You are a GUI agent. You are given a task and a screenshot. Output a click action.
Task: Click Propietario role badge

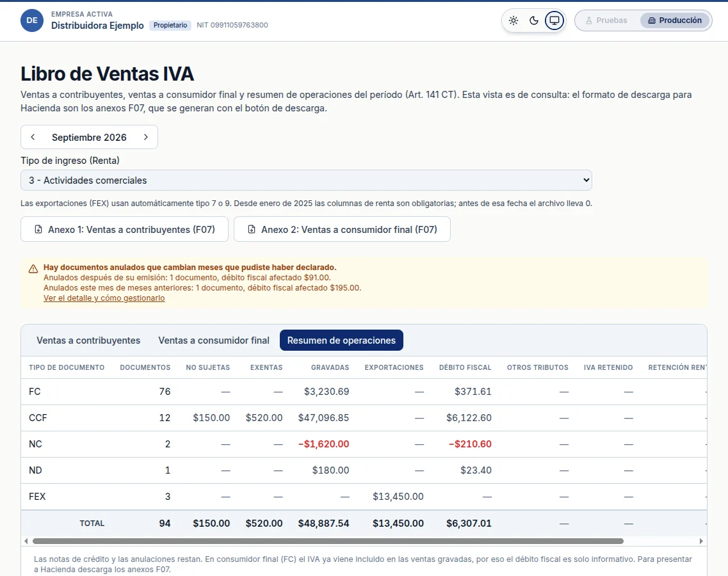[x=170, y=25]
